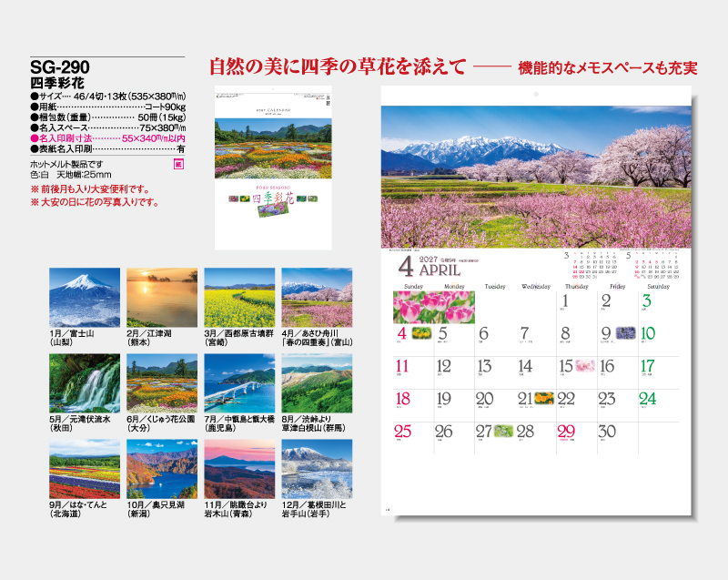
Task: Click the Saturday column header
Action: (x=658, y=287)
